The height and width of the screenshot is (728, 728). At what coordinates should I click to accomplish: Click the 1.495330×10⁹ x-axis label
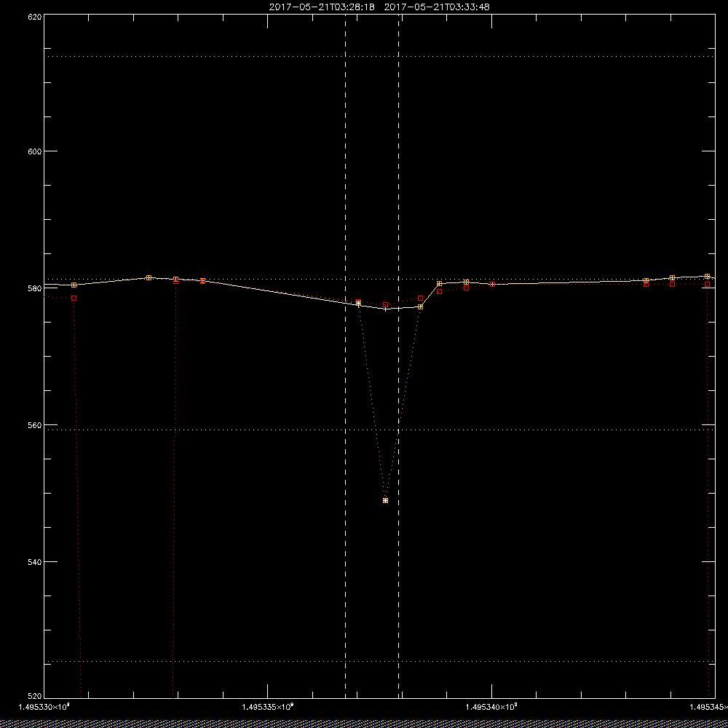(44, 707)
